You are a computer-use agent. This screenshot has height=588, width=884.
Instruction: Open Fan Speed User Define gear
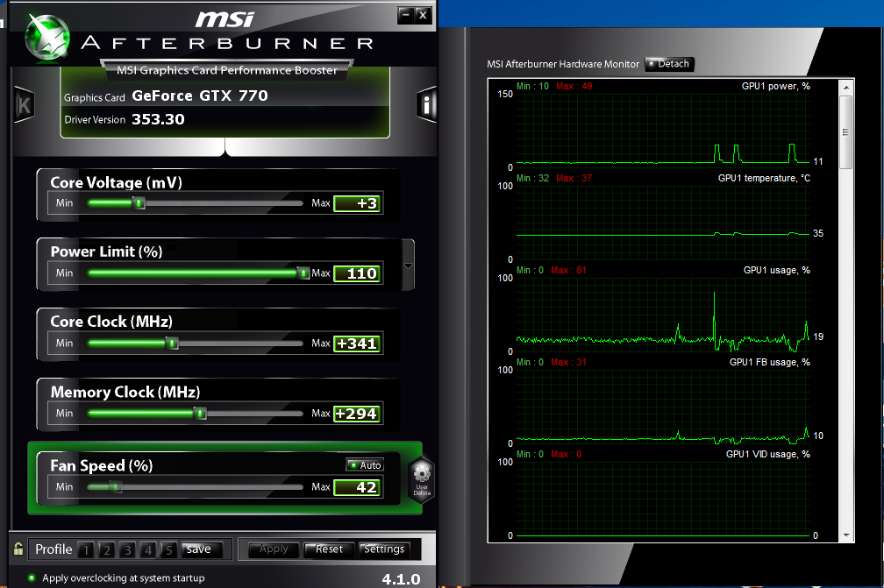point(422,480)
